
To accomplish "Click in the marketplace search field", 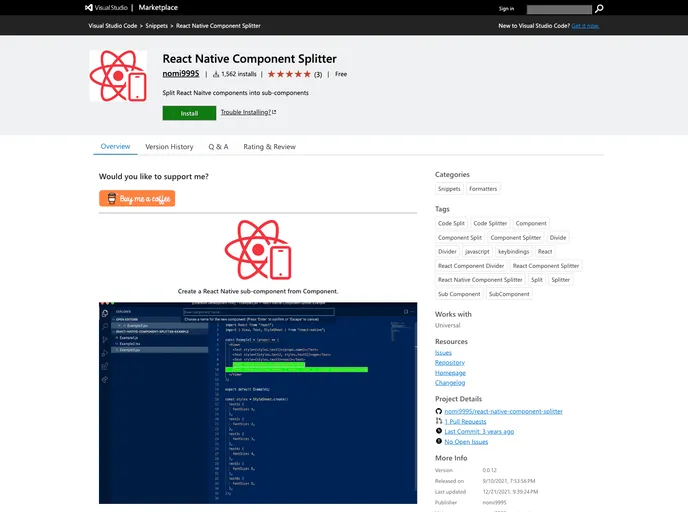I will click(x=559, y=9).
